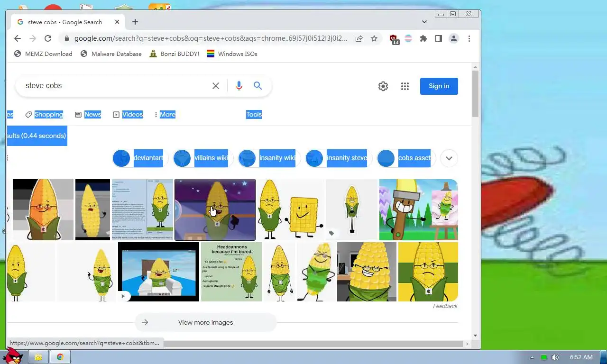Open search Tools options

[254, 114]
